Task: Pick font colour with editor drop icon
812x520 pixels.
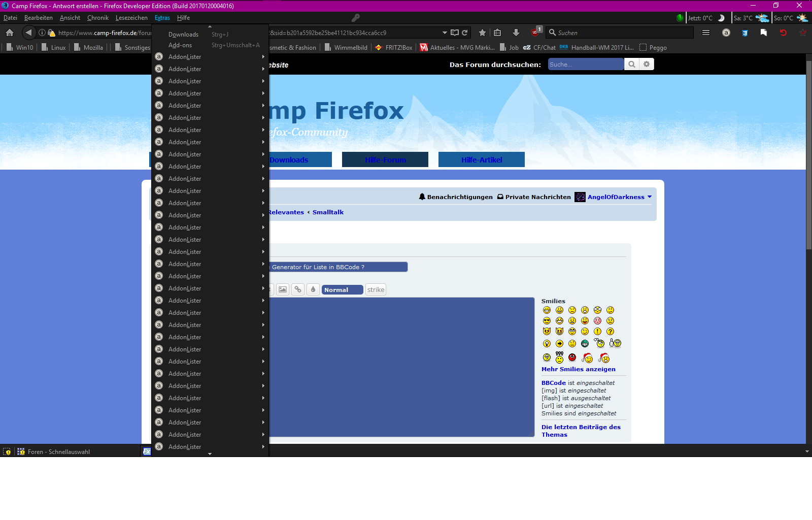Action: pyautogui.click(x=313, y=289)
